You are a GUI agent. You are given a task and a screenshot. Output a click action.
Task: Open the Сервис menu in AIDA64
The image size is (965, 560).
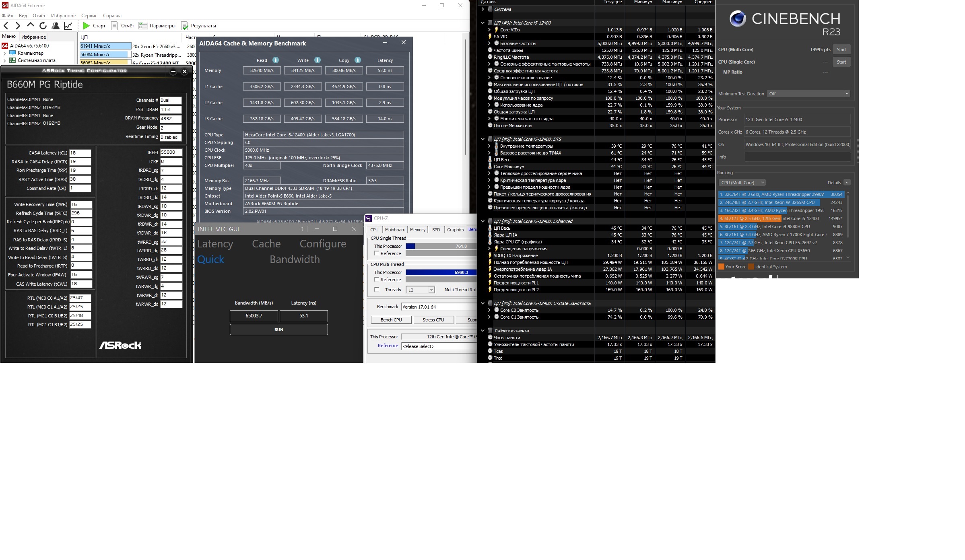tap(89, 16)
